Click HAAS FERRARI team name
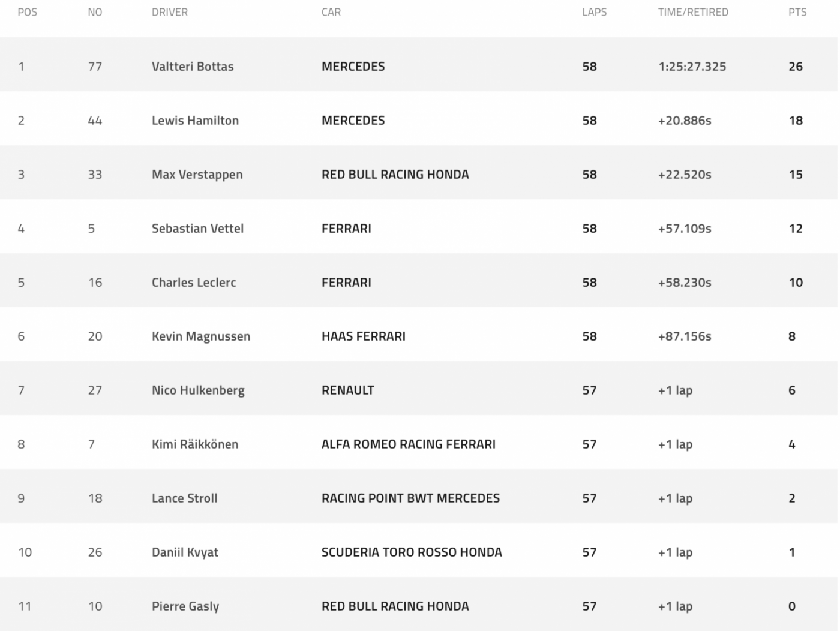This screenshot has width=840, height=631. click(x=364, y=336)
